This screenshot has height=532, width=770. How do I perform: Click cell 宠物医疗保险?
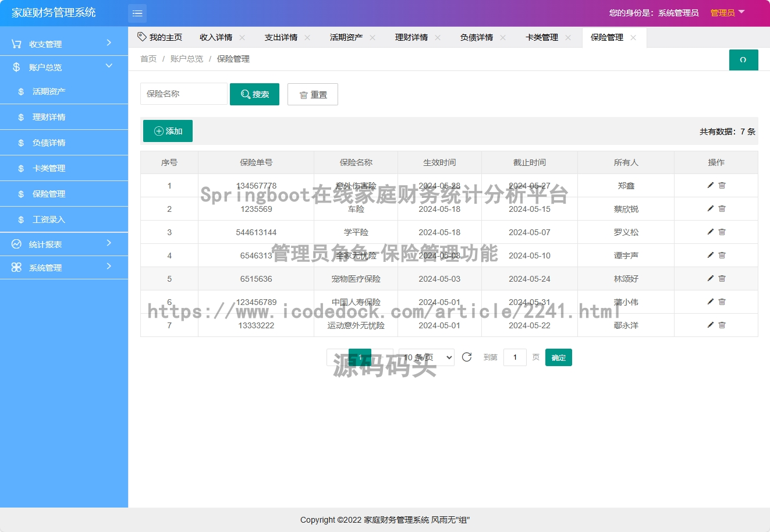point(356,279)
